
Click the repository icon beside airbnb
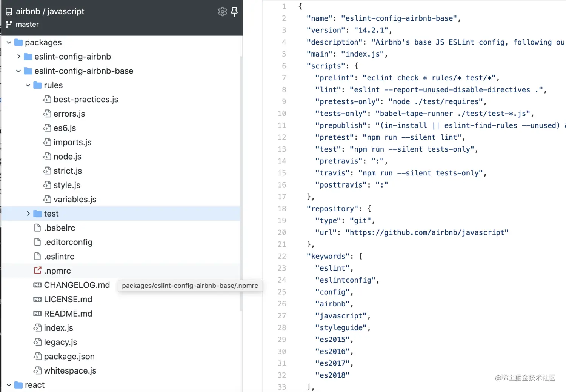[x=9, y=12]
